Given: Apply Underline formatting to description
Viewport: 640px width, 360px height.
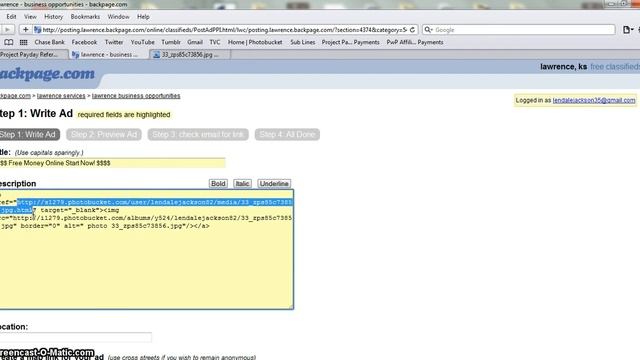Looking at the screenshot, I should pyautogui.click(x=274, y=184).
